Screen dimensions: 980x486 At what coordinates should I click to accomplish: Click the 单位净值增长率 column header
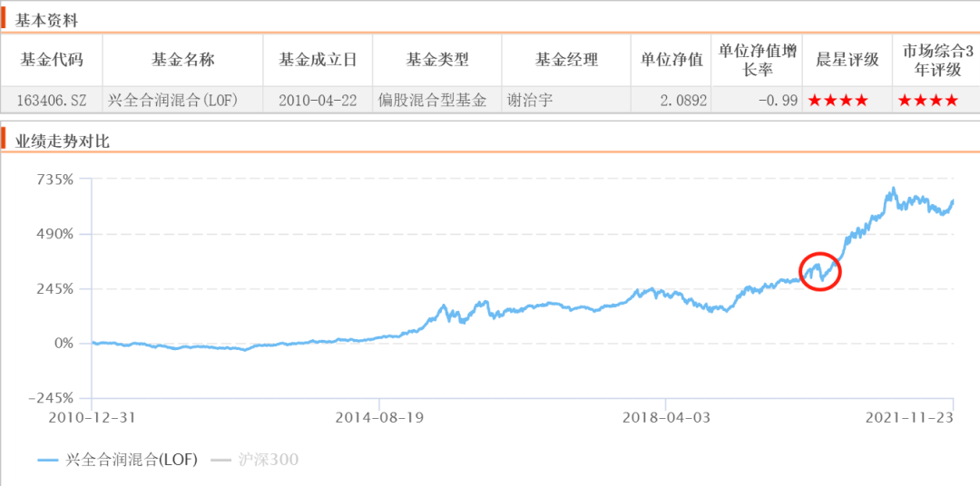[757, 61]
